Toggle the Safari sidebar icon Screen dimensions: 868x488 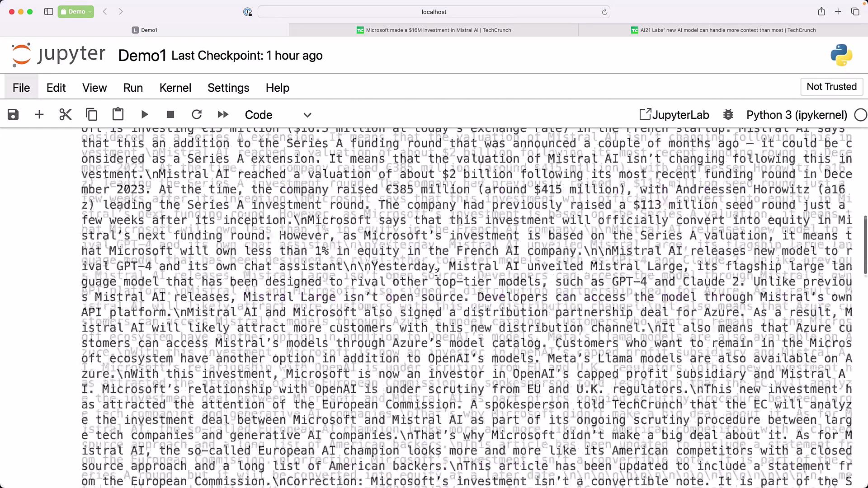tap(49, 12)
